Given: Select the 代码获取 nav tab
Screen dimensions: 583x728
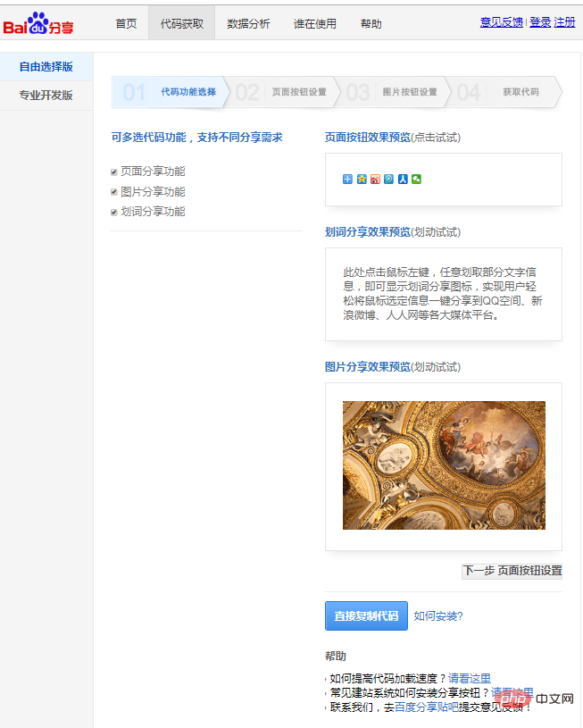Looking at the screenshot, I should click(182, 24).
